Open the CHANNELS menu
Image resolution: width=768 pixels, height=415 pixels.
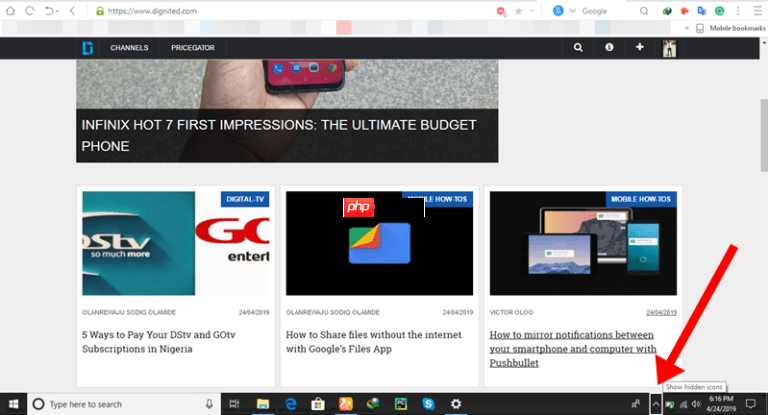click(x=129, y=48)
